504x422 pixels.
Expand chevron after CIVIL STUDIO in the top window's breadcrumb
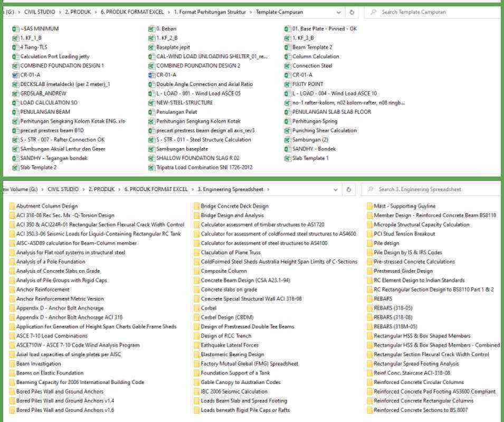[x=60, y=12]
